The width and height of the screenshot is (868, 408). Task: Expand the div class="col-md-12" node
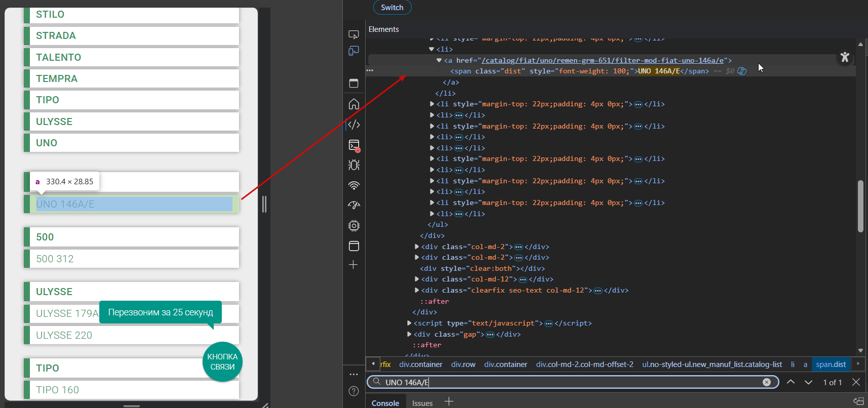click(417, 279)
